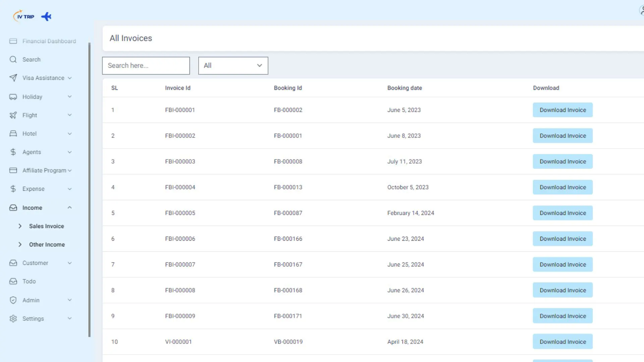Screen dimensions: 644x362
Task: Navigate to Search section
Action: [x=32, y=59]
